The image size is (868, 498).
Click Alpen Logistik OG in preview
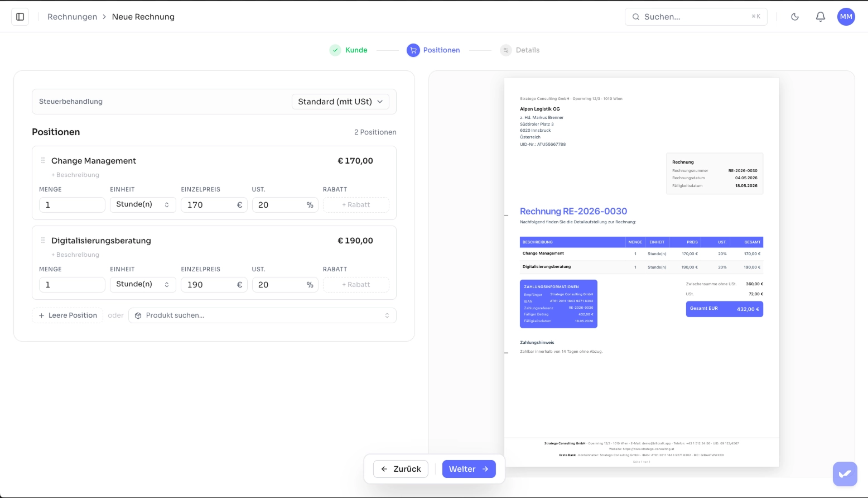pos(540,109)
